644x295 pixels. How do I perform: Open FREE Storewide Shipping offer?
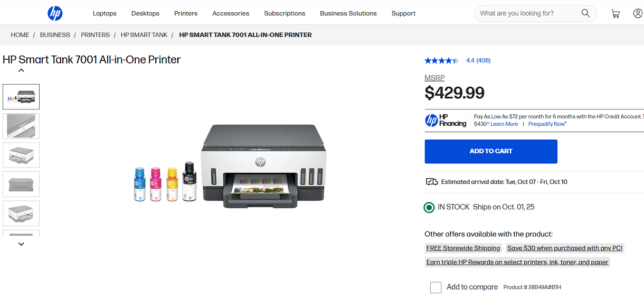coord(463,248)
